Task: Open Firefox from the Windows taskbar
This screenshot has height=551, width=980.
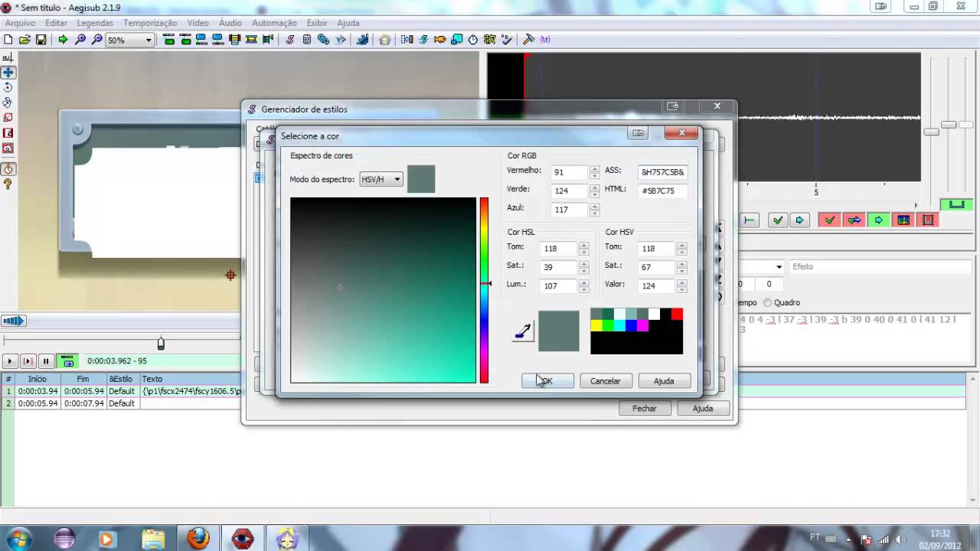Action: pyautogui.click(x=198, y=538)
